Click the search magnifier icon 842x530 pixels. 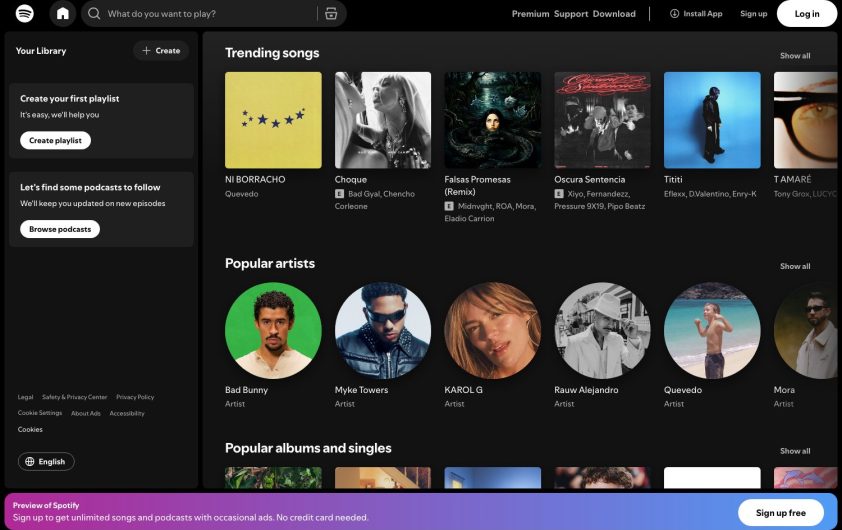pyautogui.click(x=95, y=14)
